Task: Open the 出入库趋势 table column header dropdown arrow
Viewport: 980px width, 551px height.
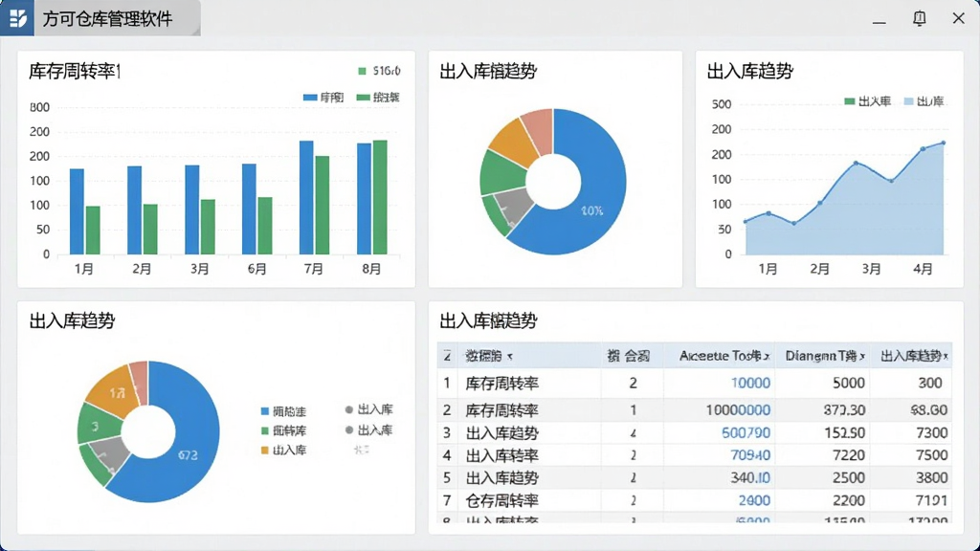Action: (x=945, y=357)
